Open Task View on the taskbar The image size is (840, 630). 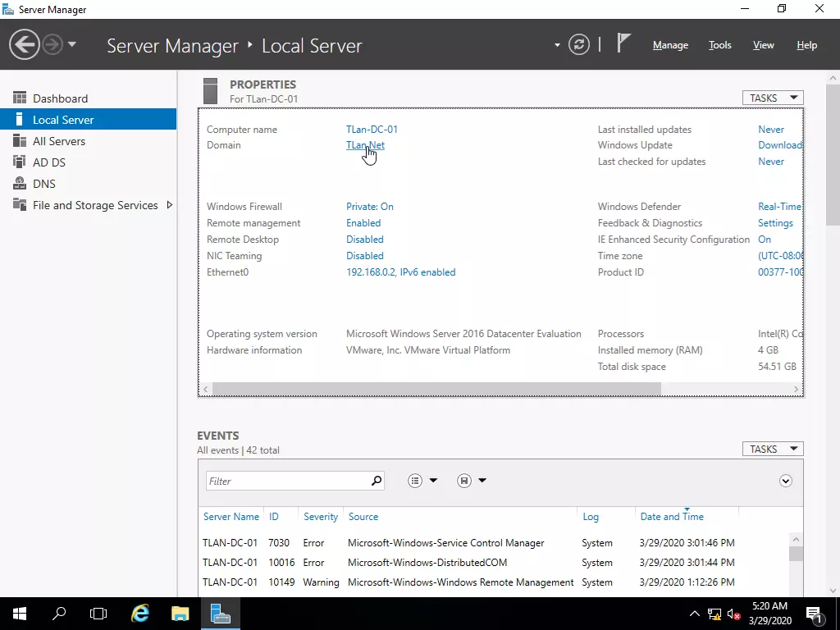(98, 614)
